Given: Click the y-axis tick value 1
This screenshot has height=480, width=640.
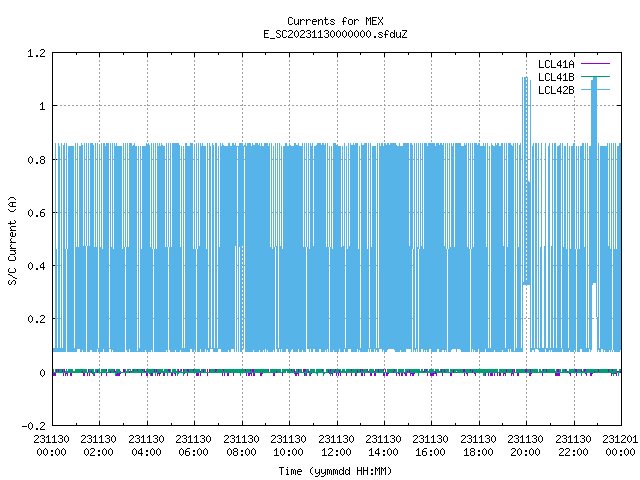Looking at the screenshot, I should (x=42, y=107).
